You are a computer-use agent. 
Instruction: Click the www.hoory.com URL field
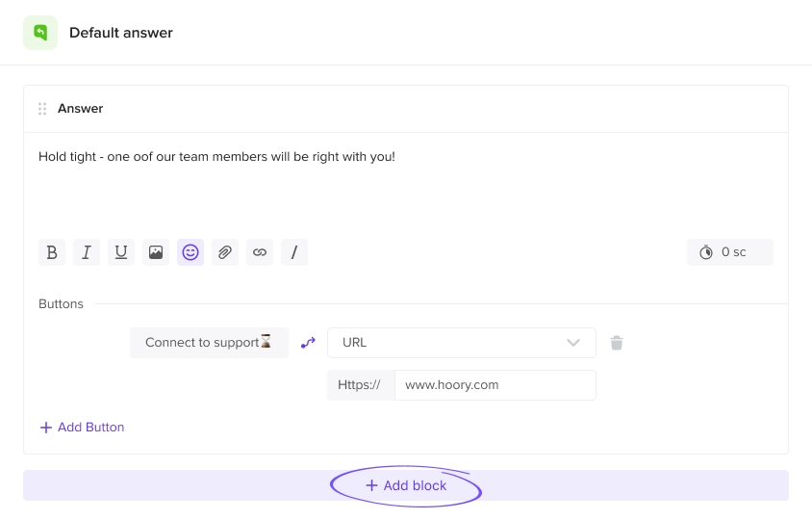495,385
